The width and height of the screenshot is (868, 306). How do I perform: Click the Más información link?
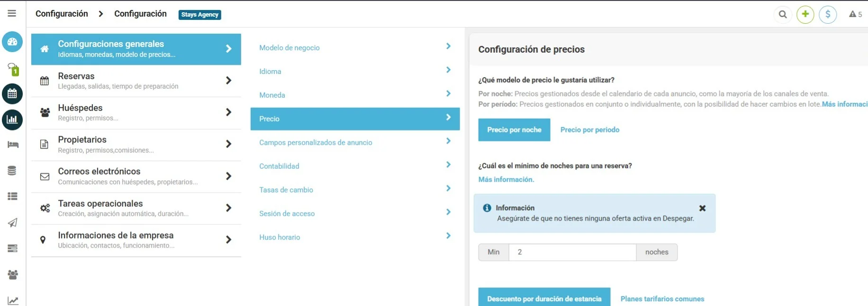pyautogui.click(x=506, y=179)
